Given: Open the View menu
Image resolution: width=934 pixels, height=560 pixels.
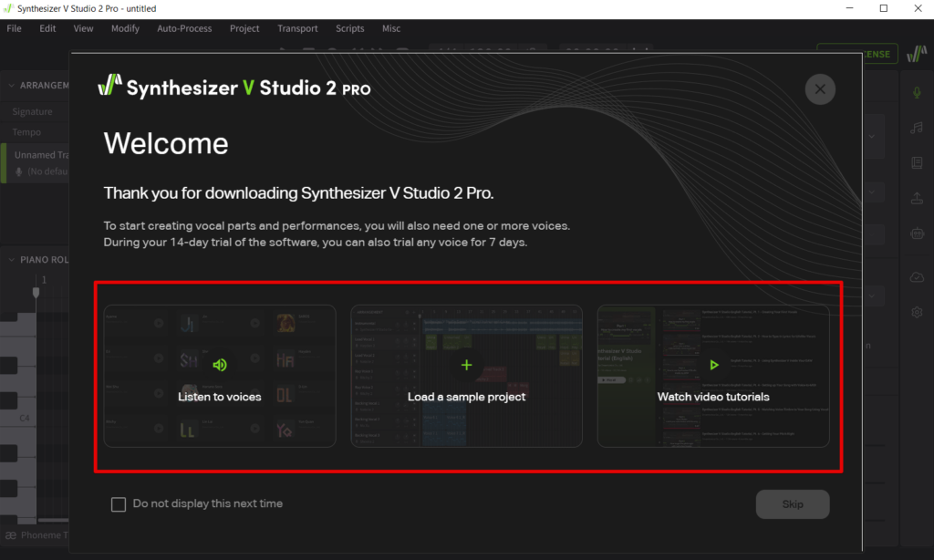Looking at the screenshot, I should click(x=83, y=28).
